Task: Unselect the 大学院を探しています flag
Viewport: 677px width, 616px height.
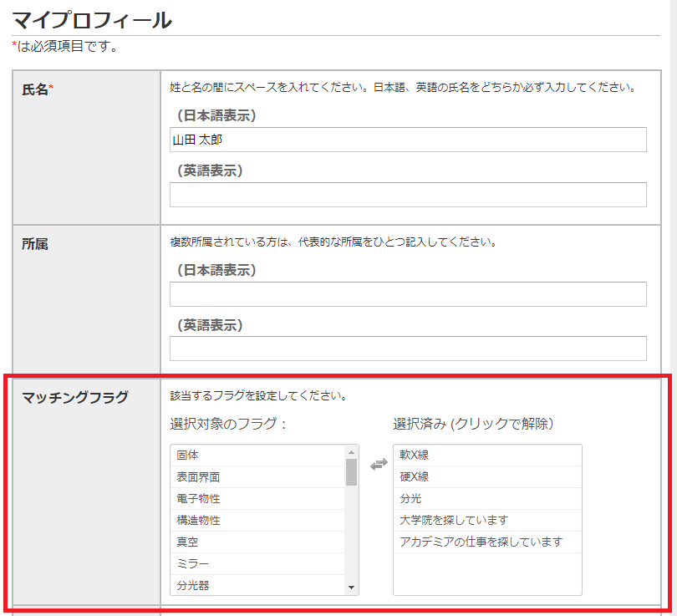Action: pyautogui.click(x=487, y=521)
